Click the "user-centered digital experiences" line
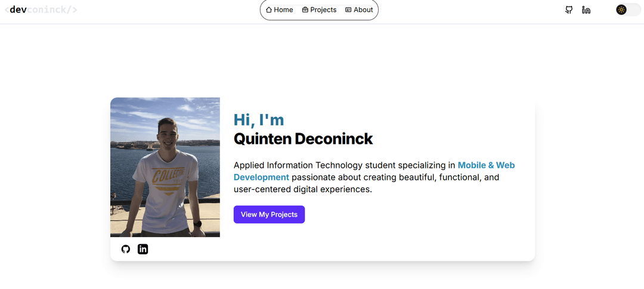 point(302,189)
